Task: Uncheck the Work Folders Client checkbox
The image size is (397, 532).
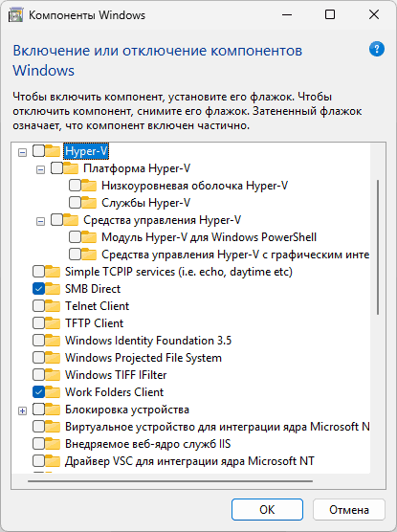Action: click(x=38, y=392)
